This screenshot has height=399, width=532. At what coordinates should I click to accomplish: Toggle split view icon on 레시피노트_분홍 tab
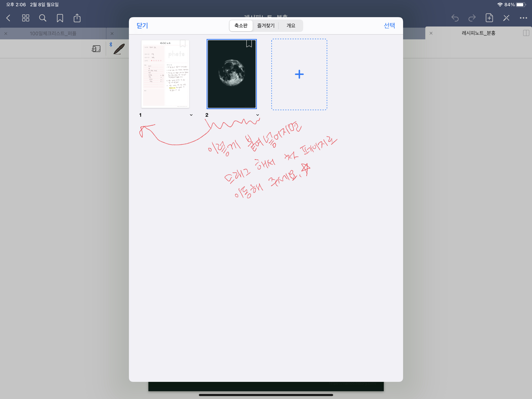[526, 33]
